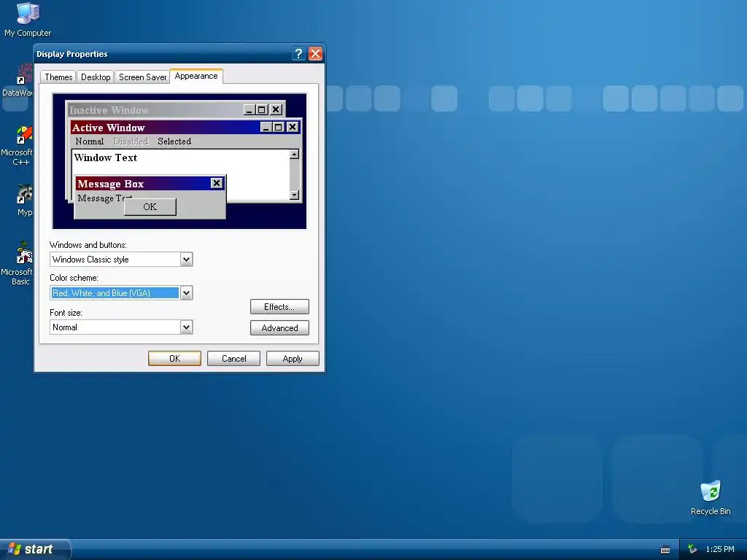747x560 pixels.
Task: Open My Computer desktop icon
Action: click(x=28, y=20)
